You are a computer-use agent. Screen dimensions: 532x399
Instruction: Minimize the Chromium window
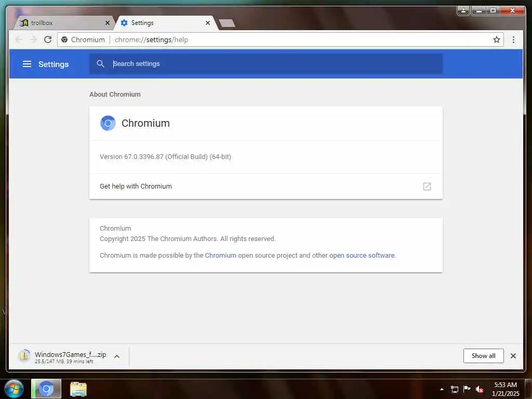478,10
